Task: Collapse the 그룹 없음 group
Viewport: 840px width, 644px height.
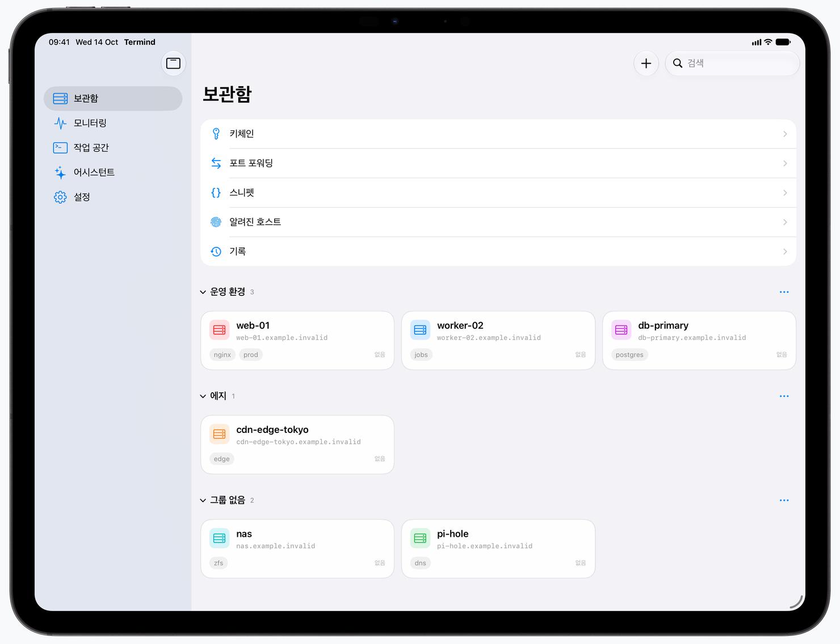Action: click(x=203, y=500)
